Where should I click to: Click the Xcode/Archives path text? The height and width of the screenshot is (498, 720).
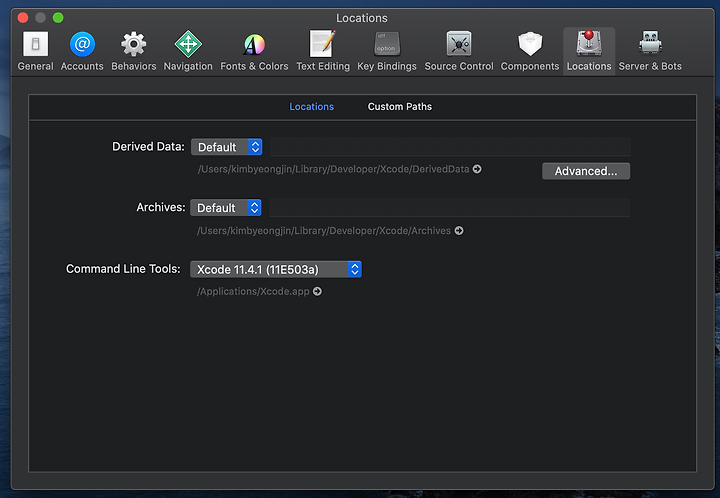click(324, 230)
